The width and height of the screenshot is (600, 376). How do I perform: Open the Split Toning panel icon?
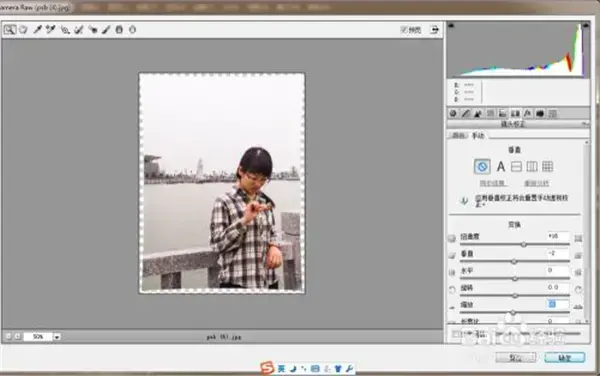[x=502, y=113]
